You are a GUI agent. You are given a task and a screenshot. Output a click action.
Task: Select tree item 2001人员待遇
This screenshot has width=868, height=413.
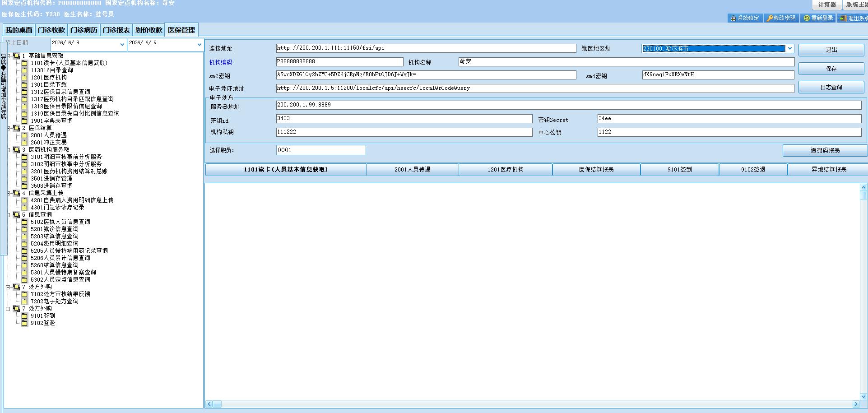[48, 135]
